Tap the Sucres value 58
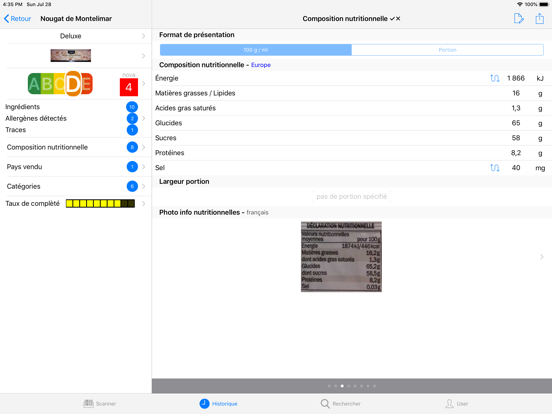The image size is (552, 414). (516, 138)
